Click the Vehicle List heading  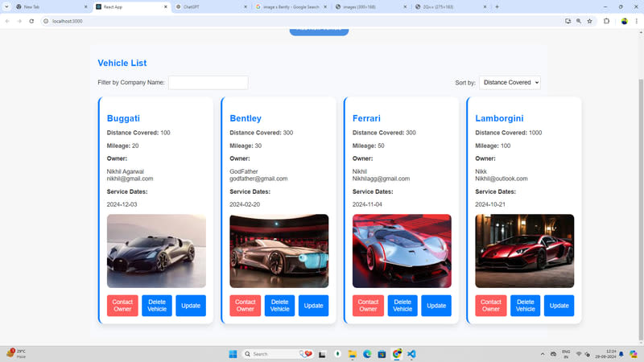click(122, 63)
